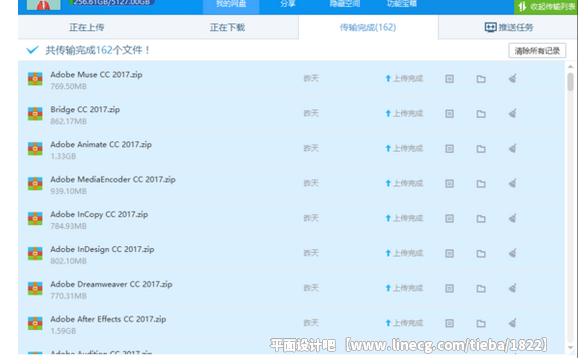Clear record broom for Adobe InCopy CC 2017.zip
This screenshot has width=588, height=364.
coord(512,218)
